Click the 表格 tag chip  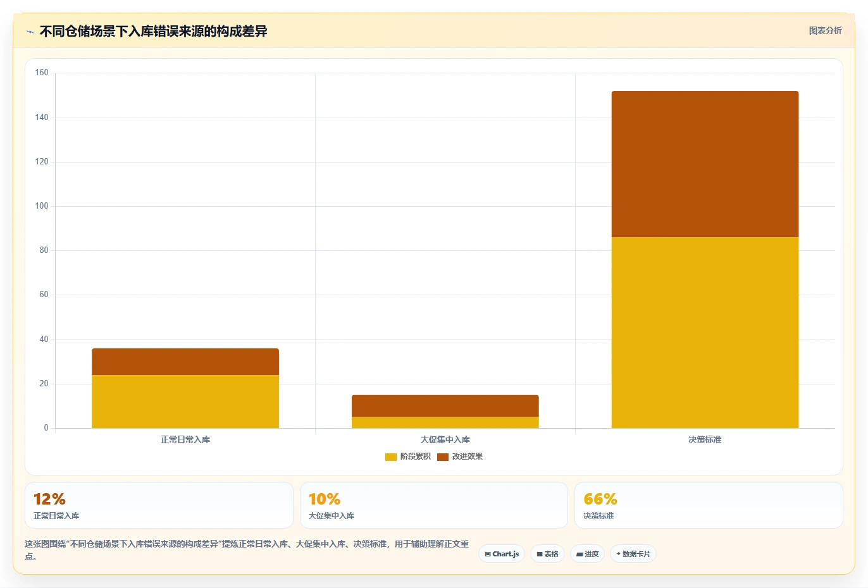(x=547, y=554)
